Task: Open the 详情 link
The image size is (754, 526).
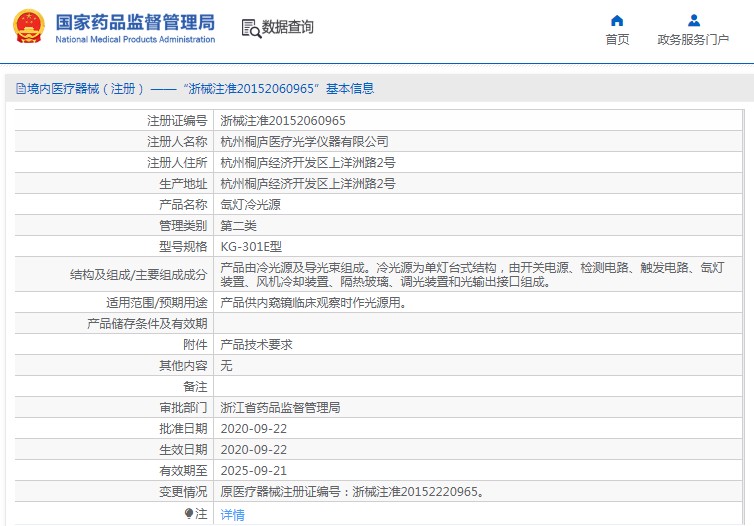Action: [x=232, y=515]
